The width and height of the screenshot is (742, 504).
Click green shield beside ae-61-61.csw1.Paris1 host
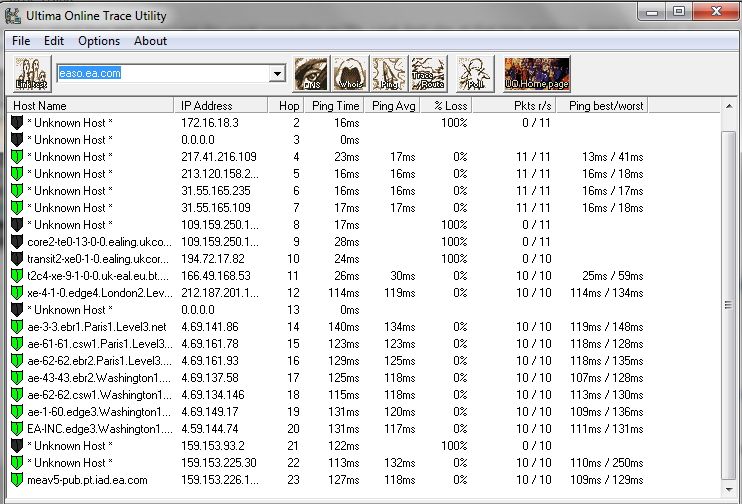coord(17,344)
